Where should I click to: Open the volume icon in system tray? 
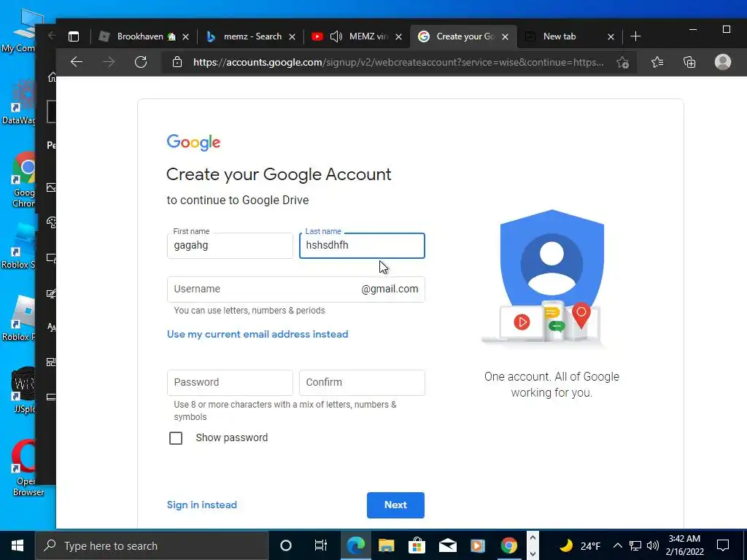653,545
